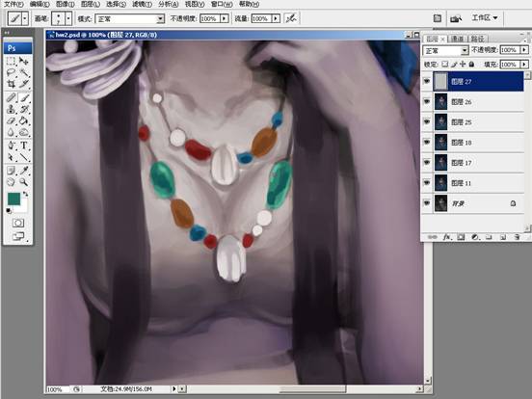Open the opacity slider arrow in options bar
Screen dimensions: 532x399
click(225, 18)
